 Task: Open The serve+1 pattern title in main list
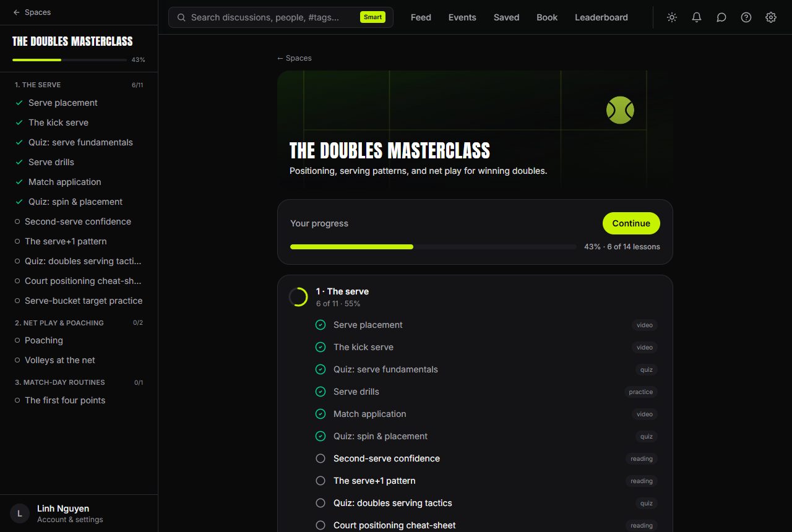click(374, 481)
